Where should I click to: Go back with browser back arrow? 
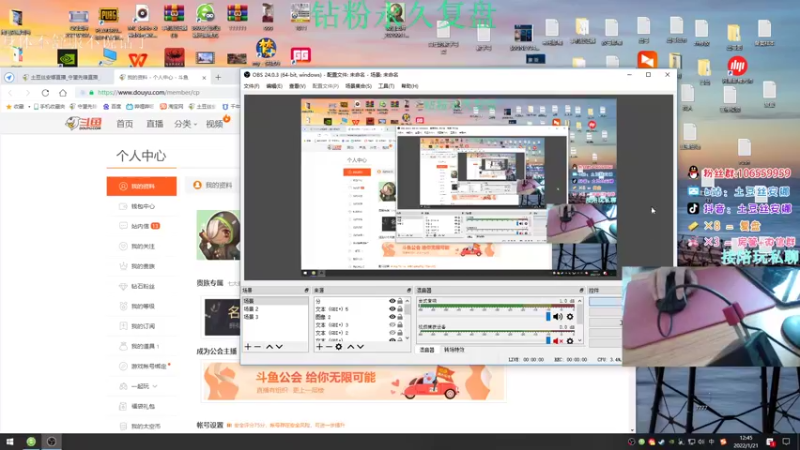pos(11,93)
